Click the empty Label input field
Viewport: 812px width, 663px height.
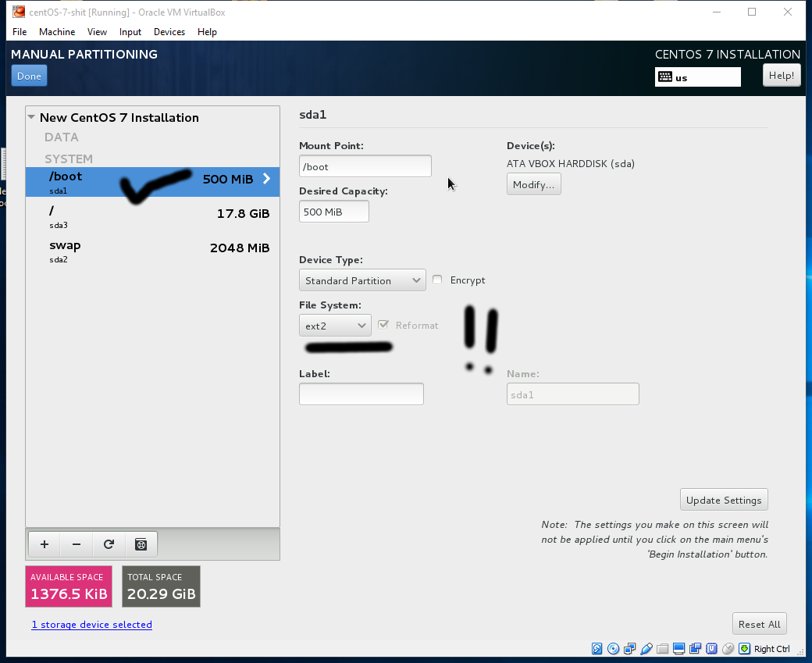tap(361, 394)
